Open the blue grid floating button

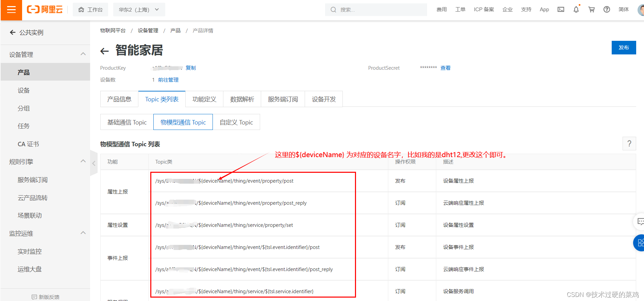tap(640, 243)
